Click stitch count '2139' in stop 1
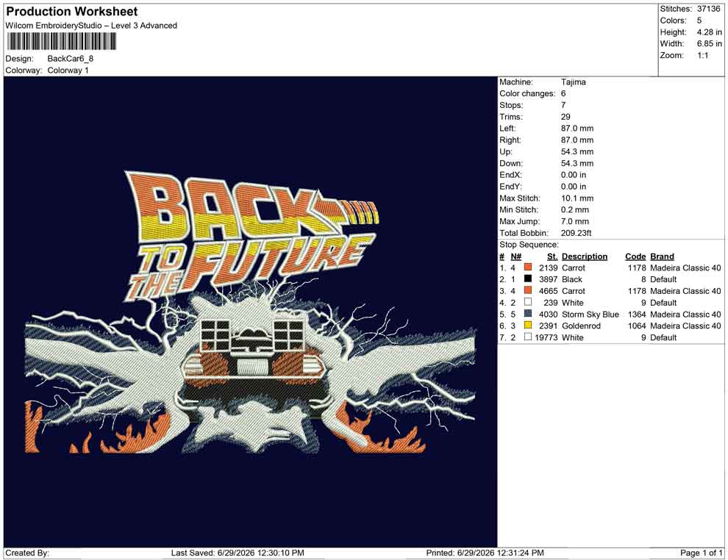Image resolution: width=728 pixels, height=560 pixels. coord(549,268)
